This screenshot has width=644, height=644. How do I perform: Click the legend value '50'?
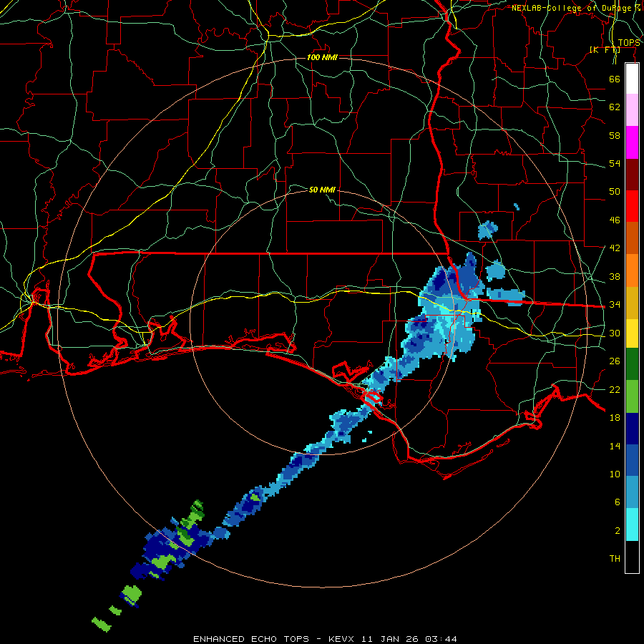click(x=615, y=191)
